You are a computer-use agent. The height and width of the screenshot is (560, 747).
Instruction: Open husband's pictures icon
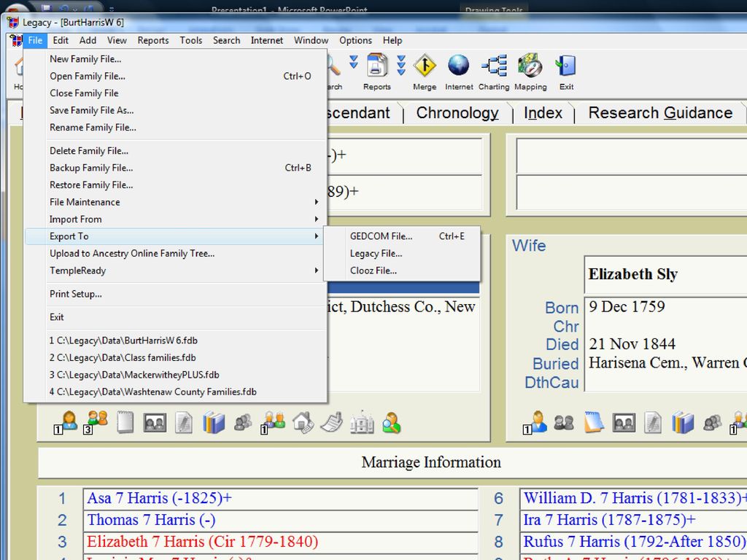coord(155,423)
